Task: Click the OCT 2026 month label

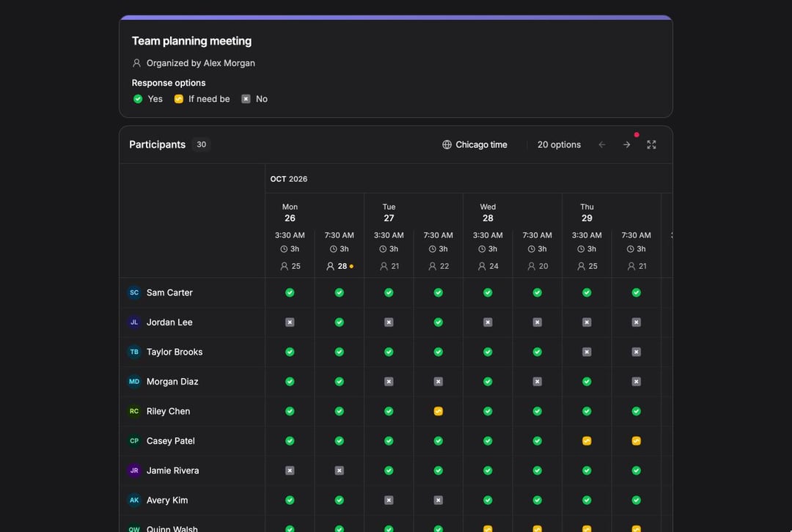Action: (289, 180)
